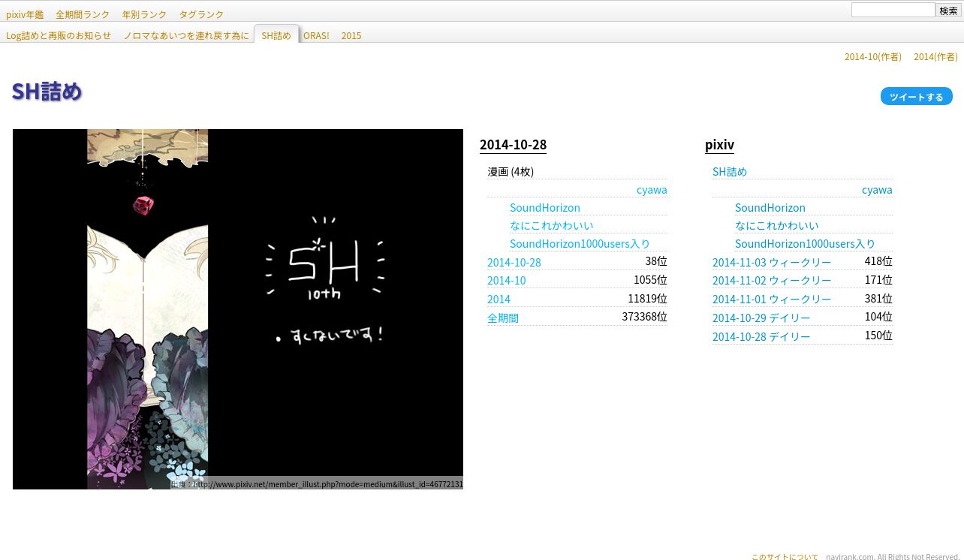Screen dimensions: 964x560
Task: Open なにこれかわいい tag in pixiv column
Action: [777, 225]
